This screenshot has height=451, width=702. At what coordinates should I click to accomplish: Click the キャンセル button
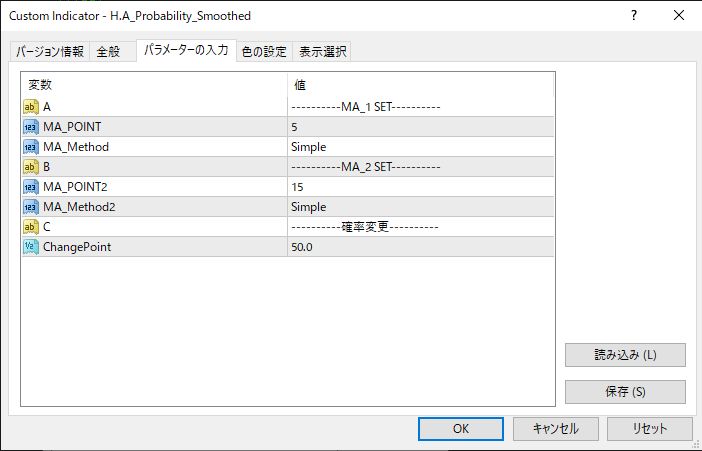click(x=555, y=428)
